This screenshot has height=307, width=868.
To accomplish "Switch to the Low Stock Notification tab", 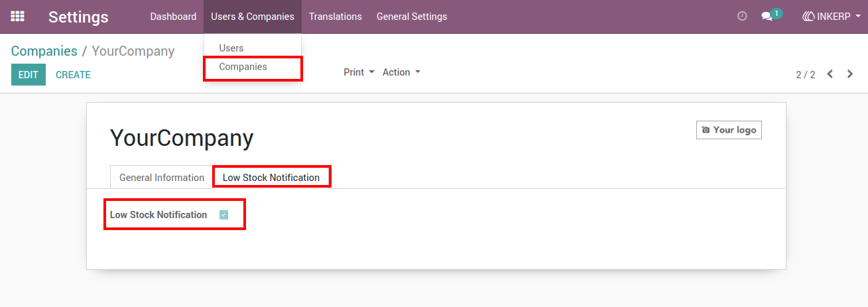I will click(x=271, y=178).
